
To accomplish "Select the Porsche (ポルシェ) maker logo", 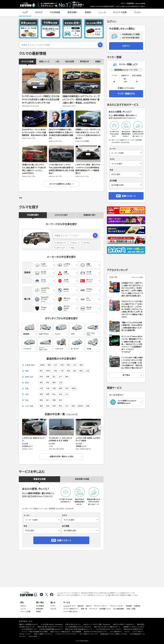I will click(60, 299).
